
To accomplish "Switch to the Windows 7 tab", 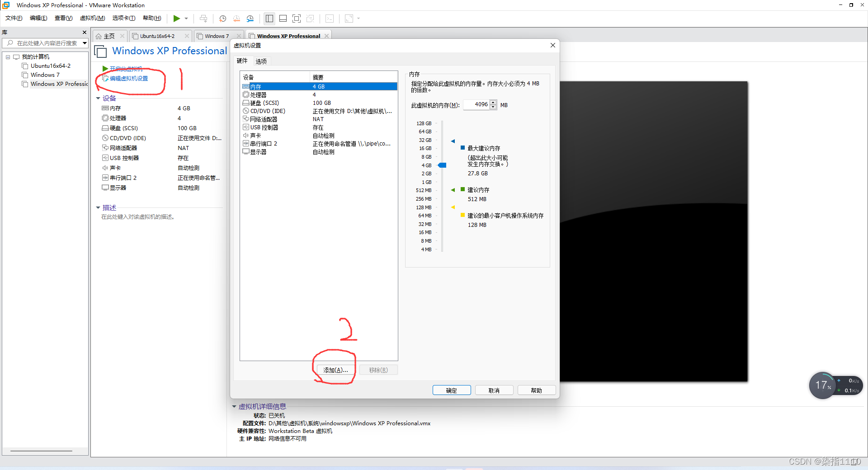I will (217, 36).
